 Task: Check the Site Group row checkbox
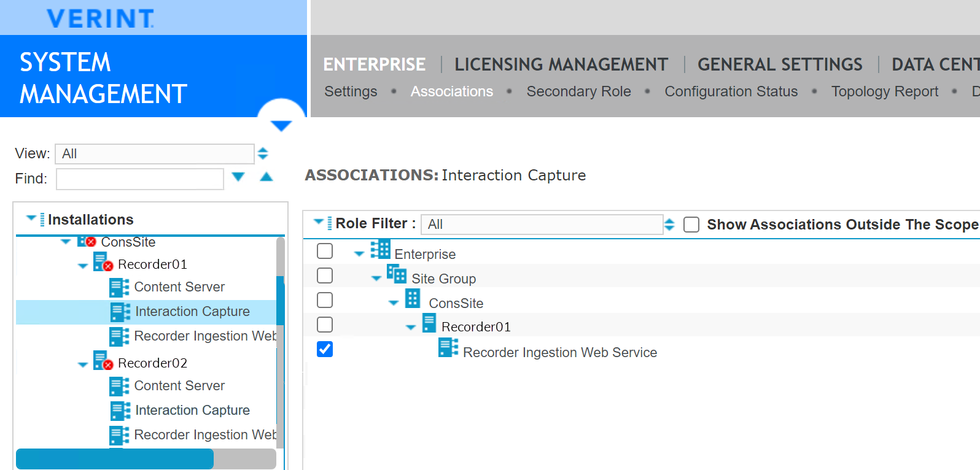325,275
